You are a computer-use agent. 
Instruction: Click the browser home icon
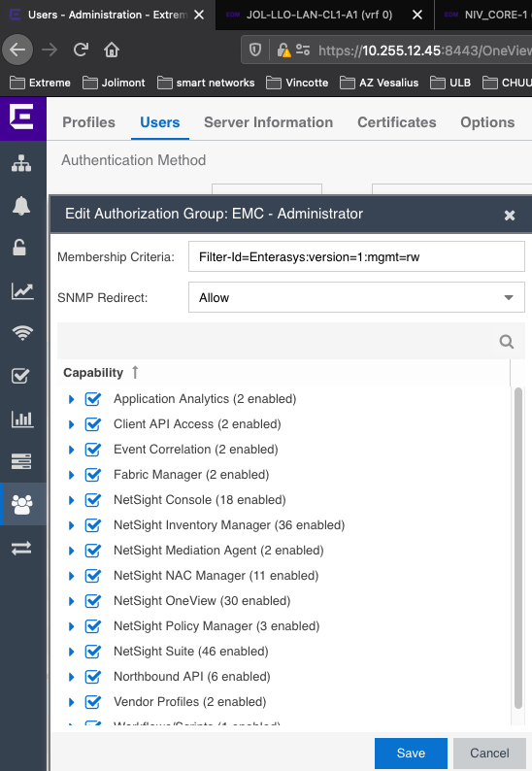(112, 50)
